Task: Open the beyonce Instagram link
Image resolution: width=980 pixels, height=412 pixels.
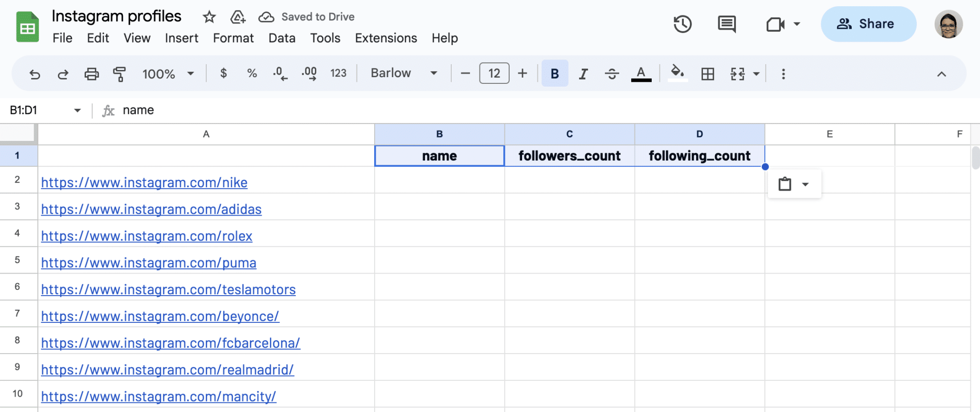Action: (160, 317)
